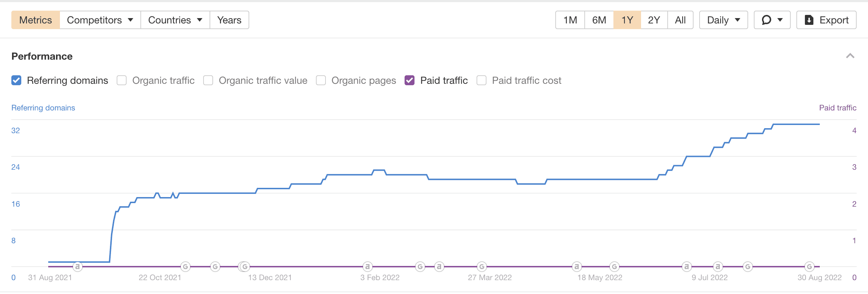Click the Referring domains axis label

(43, 108)
